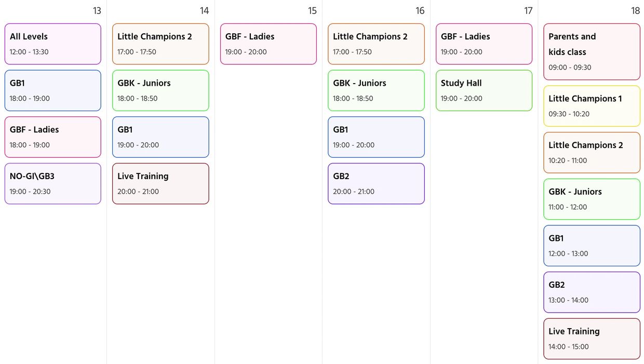Image resolution: width=644 pixels, height=364 pixels.
Task: Click the day 15 date number
Action: click(x=312, y=11)
